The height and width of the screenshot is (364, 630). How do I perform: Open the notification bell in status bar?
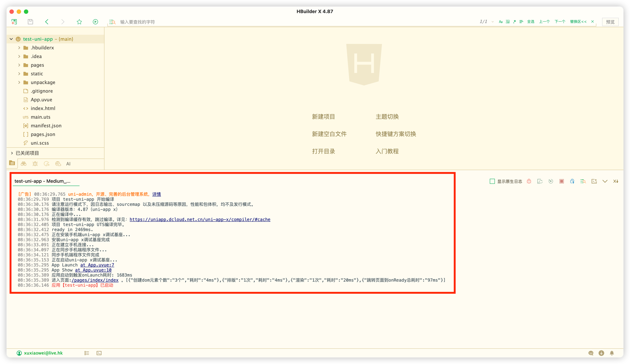(x=612, y=353)
